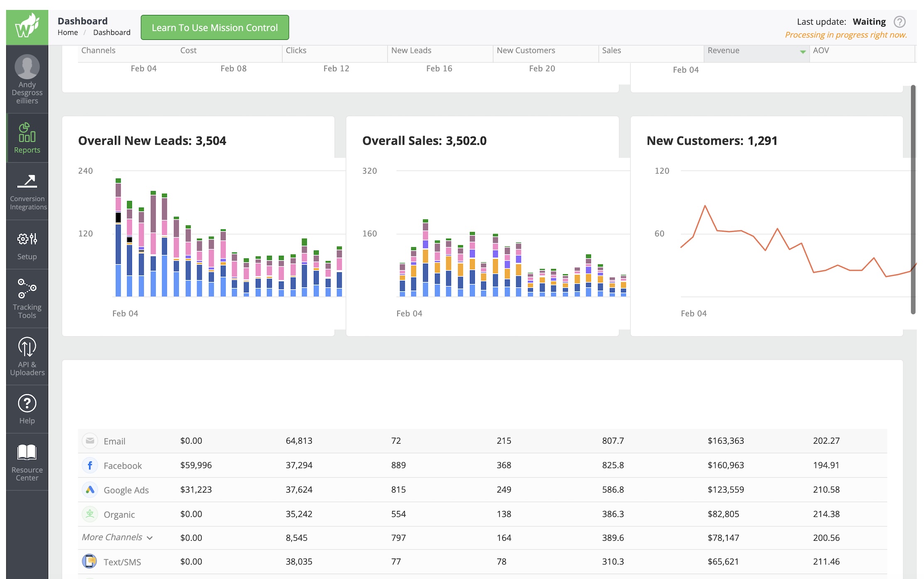Click Google Ads AOV value 210.58
Image resolution: width=924 pixels, height=579 pixels.
coord(826,490)
